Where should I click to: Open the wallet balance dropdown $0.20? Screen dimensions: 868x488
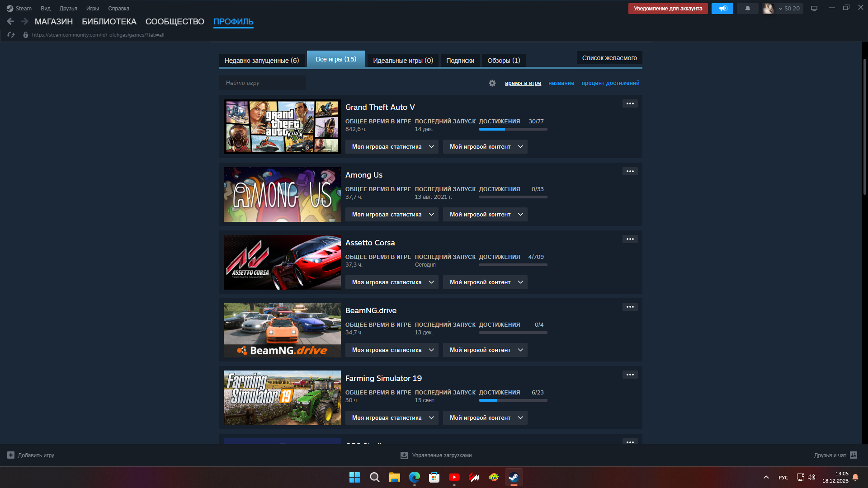pyautogui.click(x=789, y=9)
